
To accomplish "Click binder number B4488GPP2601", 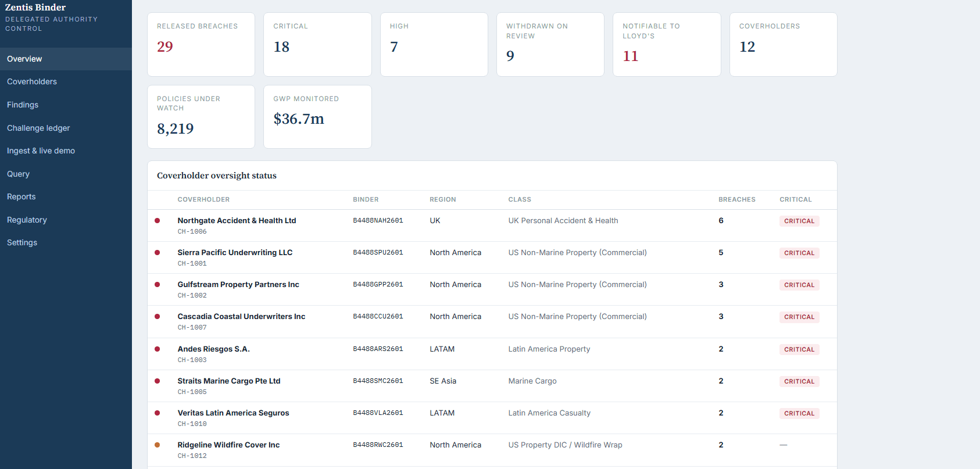I will pos(378,285).
